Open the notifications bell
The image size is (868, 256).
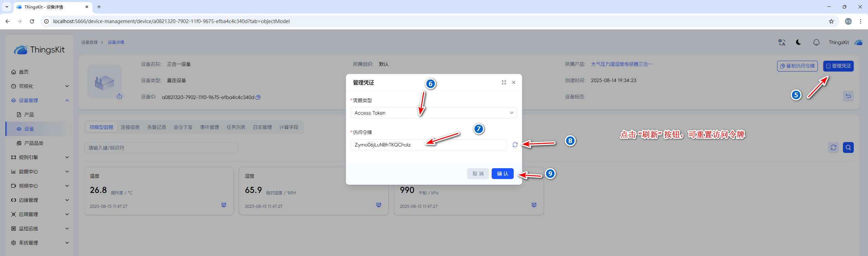(816, 42)
